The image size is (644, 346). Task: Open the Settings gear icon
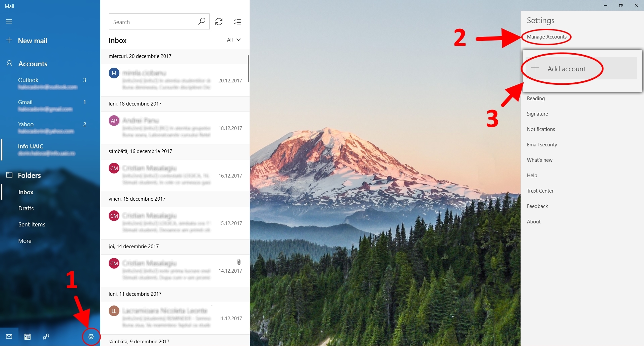tap(91, 337)
